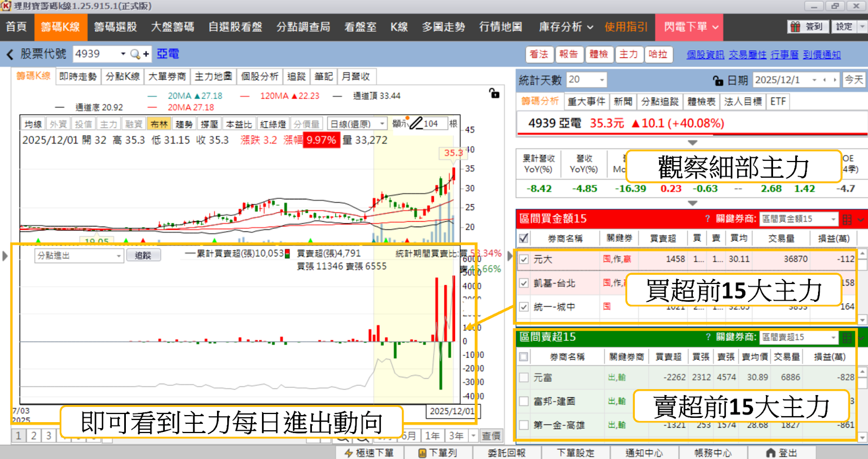Open the 到價通知 link

tap(822, 55)
